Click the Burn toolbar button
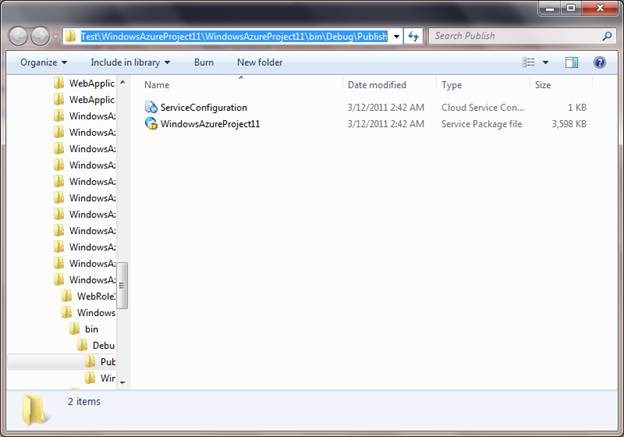 pos(203,62)
